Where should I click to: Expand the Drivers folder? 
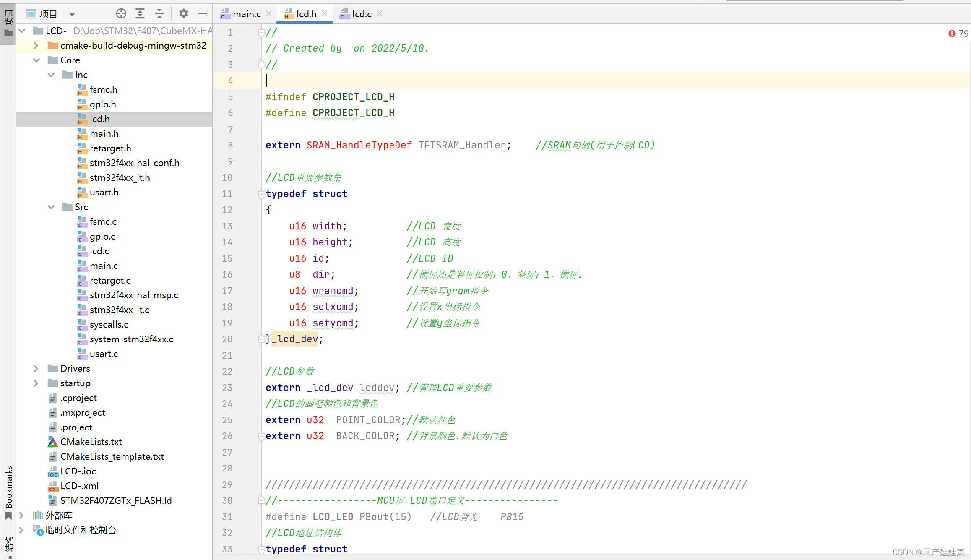point(36,368)
